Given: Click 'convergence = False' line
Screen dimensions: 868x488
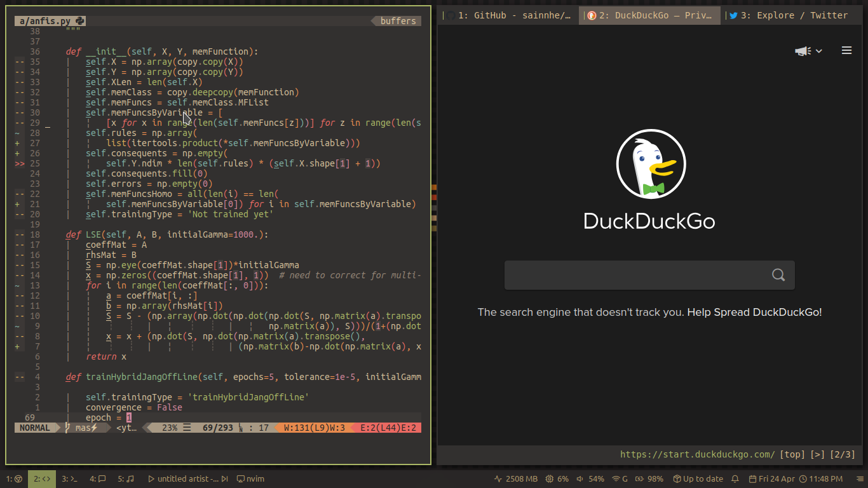Looking at the screenshot, I should coord(134,407).
